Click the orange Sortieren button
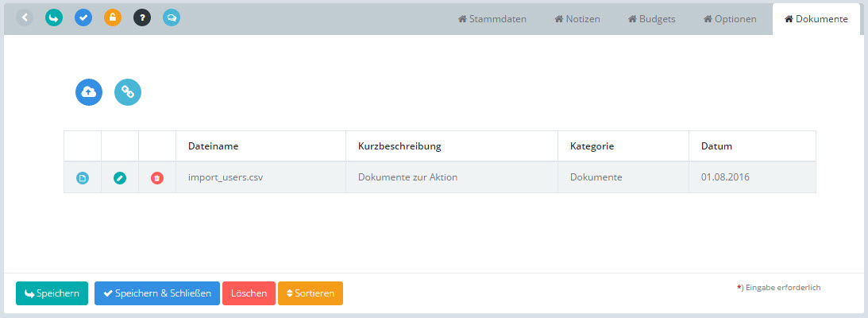868x318 pixels. click(x=311, y=293)
